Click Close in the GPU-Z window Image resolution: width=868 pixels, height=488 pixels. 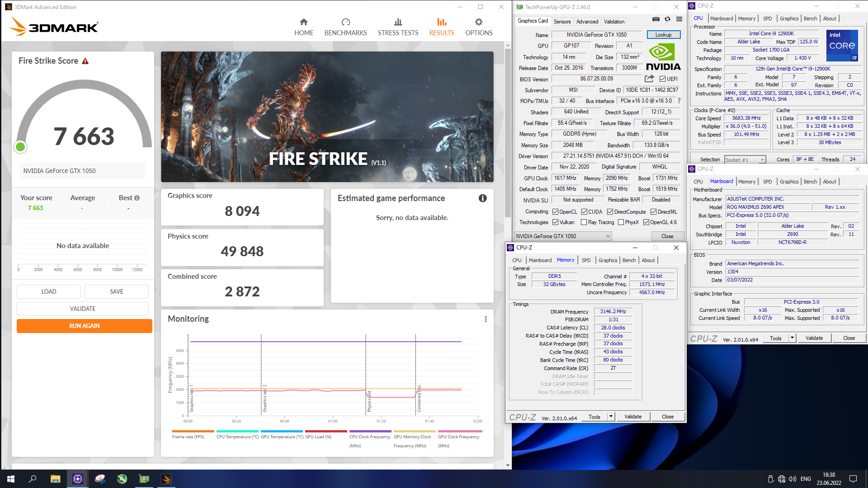point(667,236)
